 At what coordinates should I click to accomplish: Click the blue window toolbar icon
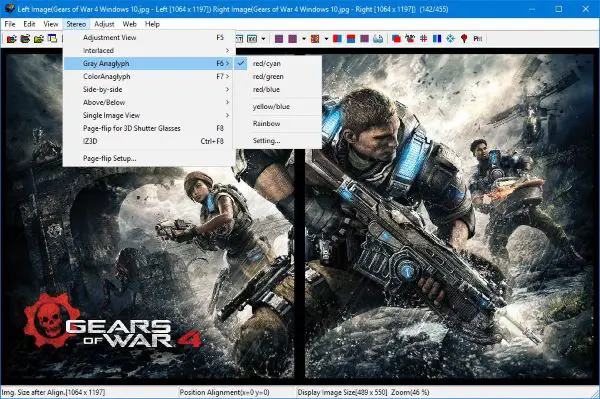pos(52,39)
